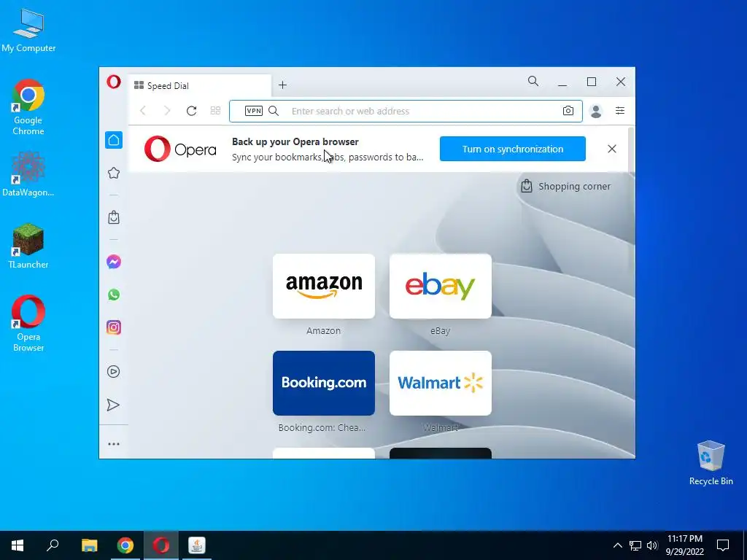Image resolution: width=747 pixels, height=560 pixels.
Task: Switch to Chrome in taskbar
Action: coord(125,545)
